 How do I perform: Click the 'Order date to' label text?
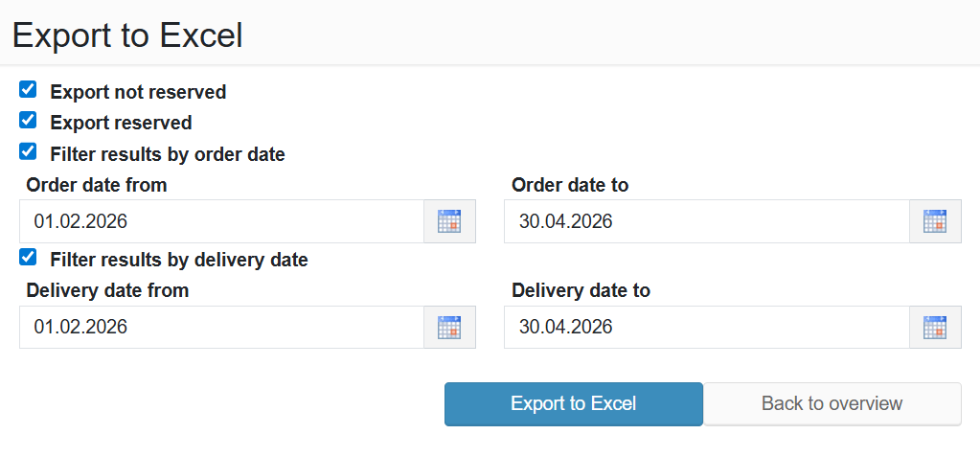point(570,185)
